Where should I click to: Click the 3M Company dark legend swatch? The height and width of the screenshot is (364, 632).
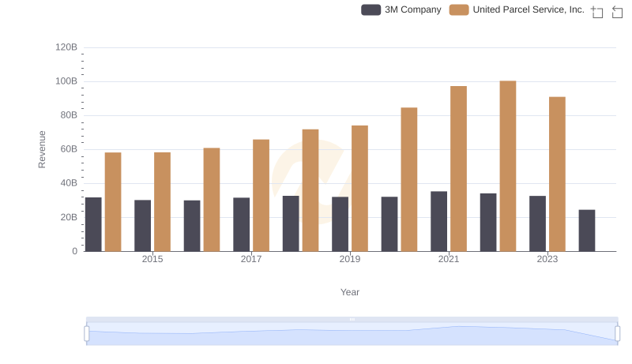tap(371, 9)
